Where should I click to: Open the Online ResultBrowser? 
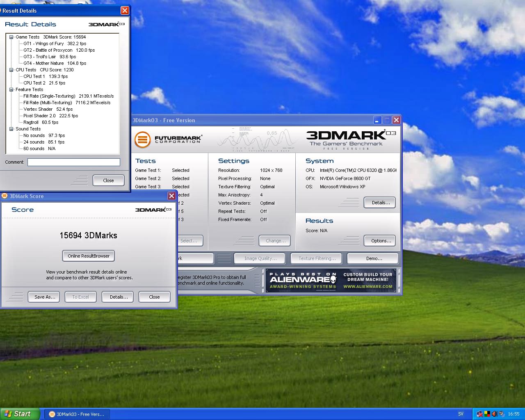89,256
